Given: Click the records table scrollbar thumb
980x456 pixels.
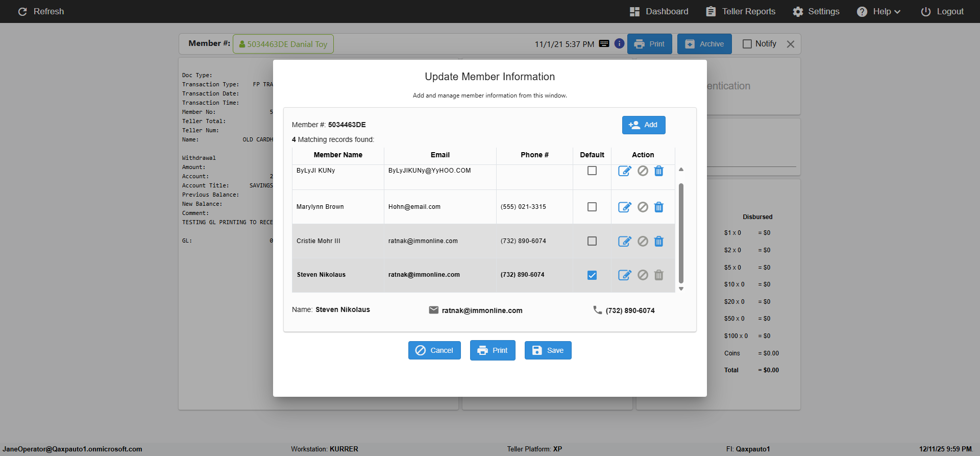Looking at the screenshot, I should [x=681, y=233].
